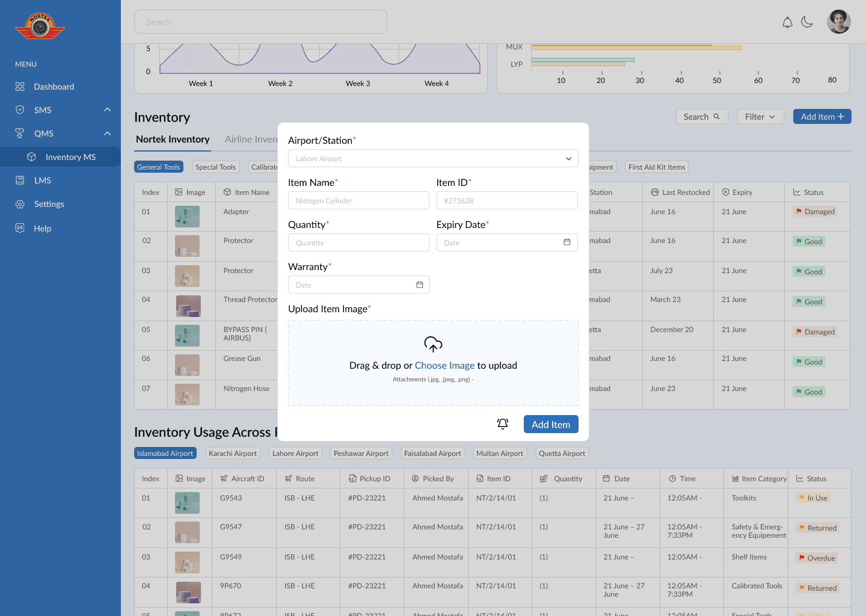The image size is (866, 616).
Task: Click the In Use status badge
Action: [813, 498]
